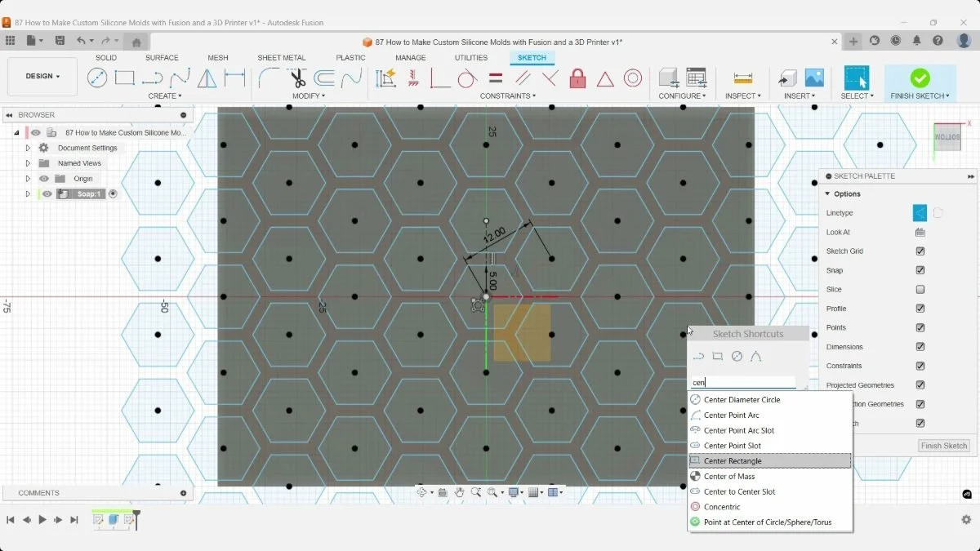Activate the Sketch Dimension tool

pos(235,78)
